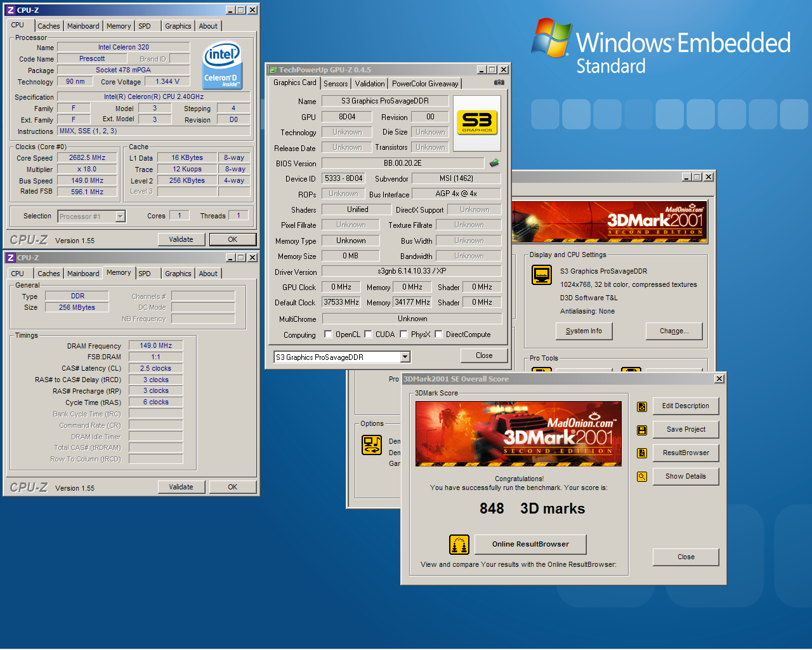The height and width of the screenshot is (650, 812).
Task: Open the Caches tab in bottom CPU-Z
Action: 49,274
